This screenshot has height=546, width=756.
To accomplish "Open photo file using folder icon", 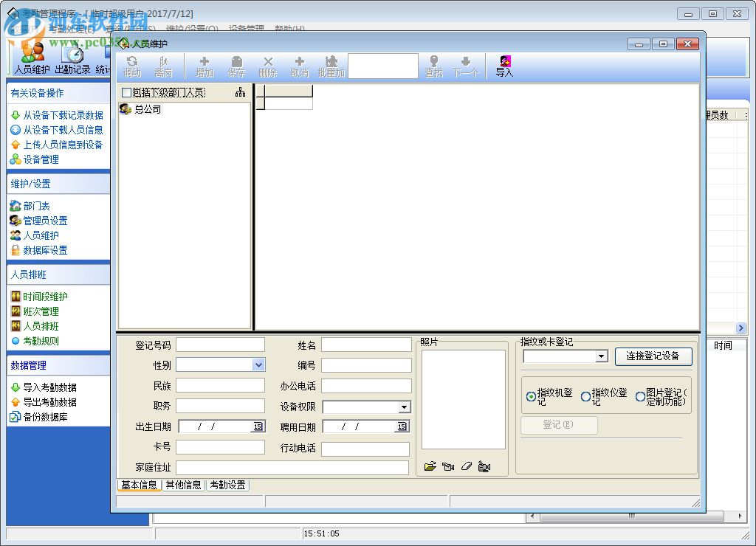I will click(x=430, y=466).
